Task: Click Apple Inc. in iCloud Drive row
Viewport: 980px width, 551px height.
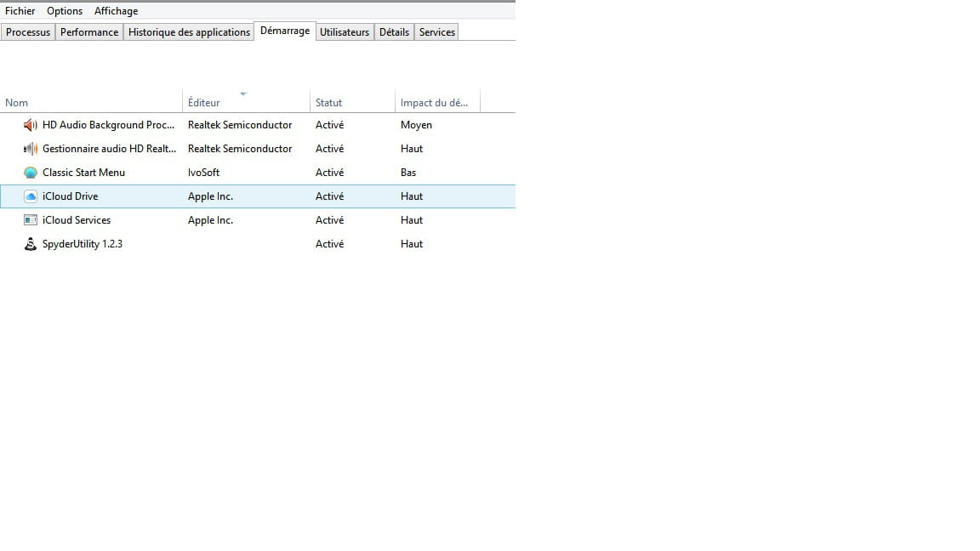Action: [211, 196]
